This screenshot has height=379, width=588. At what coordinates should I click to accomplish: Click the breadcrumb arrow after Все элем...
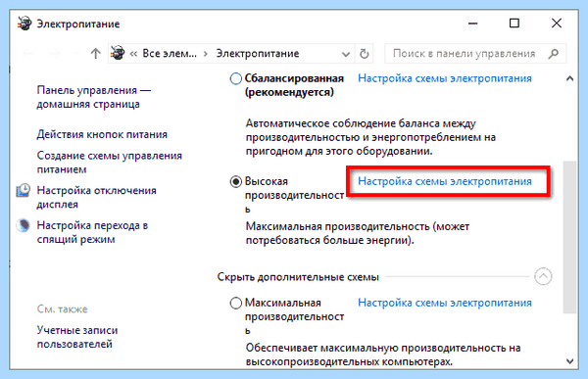point(206,54)
